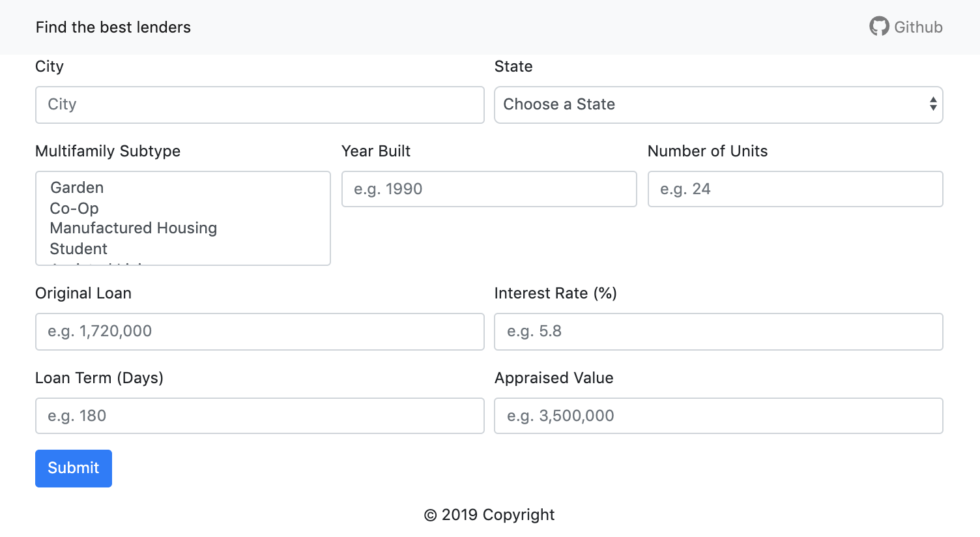This screenshot has width=980, height=537.
Task: Click the Loan Term (Days) input
Action: click(260, 416)
